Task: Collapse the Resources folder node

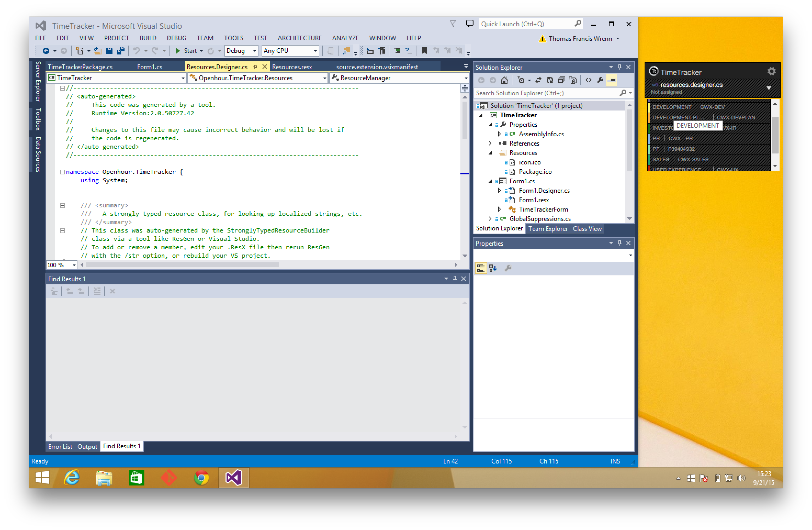Action: (490, 153)
